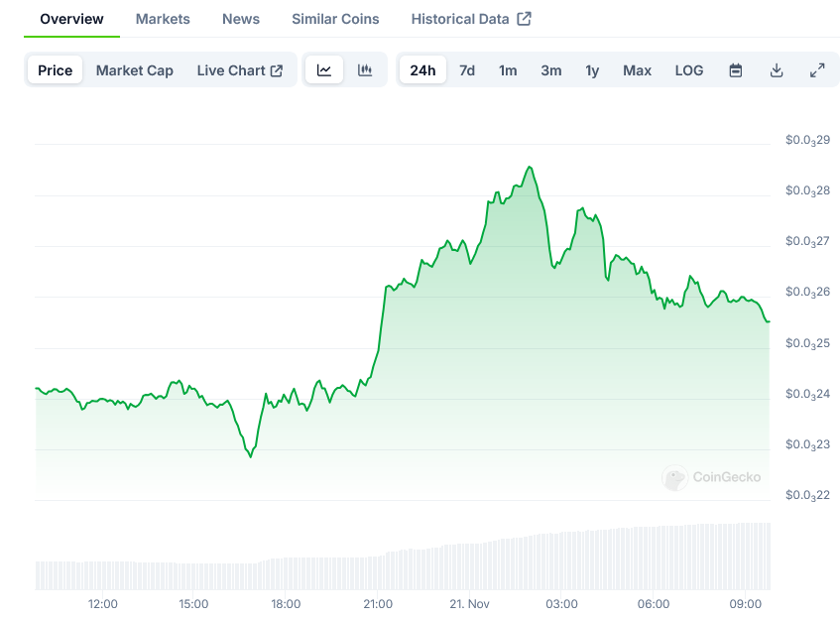Image resolution: width=840 pixels, height=619 pixels.
Task: Switch chart to Market Cap
Action: pos(134,70)
